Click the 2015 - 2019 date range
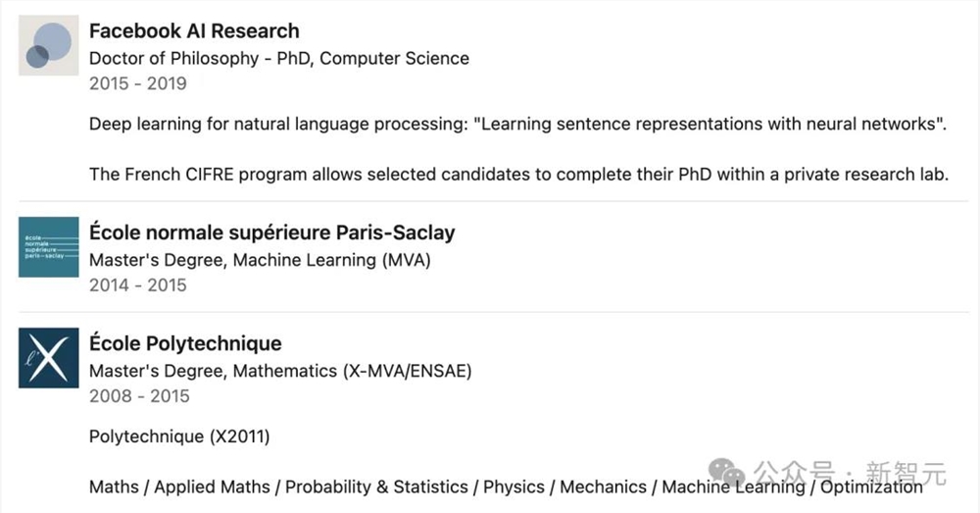 pyautogui.click(x=137, y=83)
